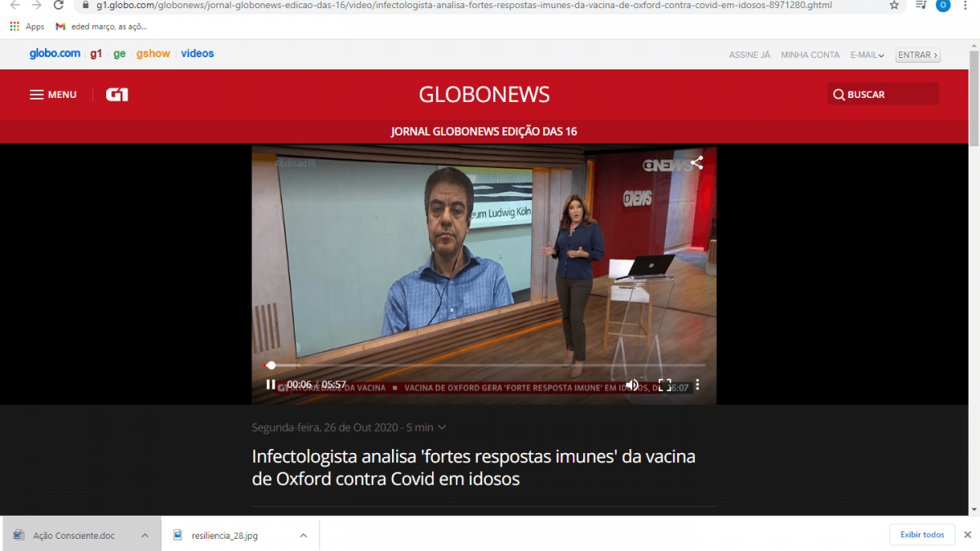Click the video article headline text
Screen dimensions: 980x551
click(x=474, y=468)
